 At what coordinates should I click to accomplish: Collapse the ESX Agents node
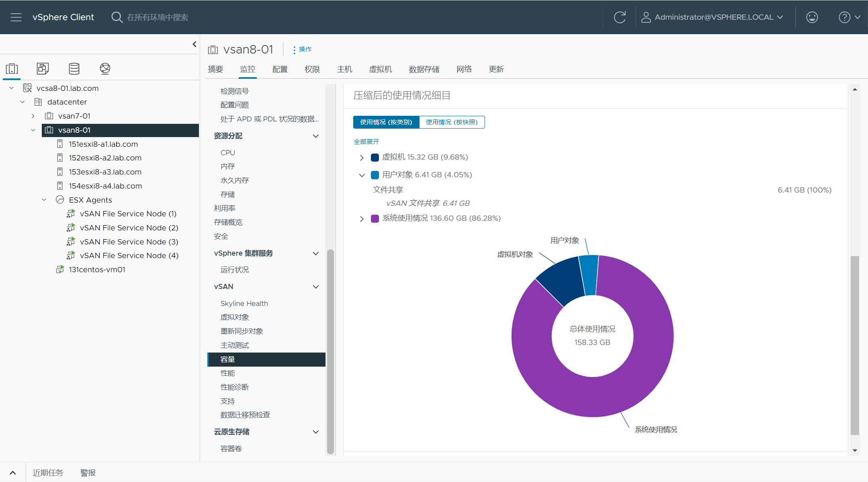point(44,200)
